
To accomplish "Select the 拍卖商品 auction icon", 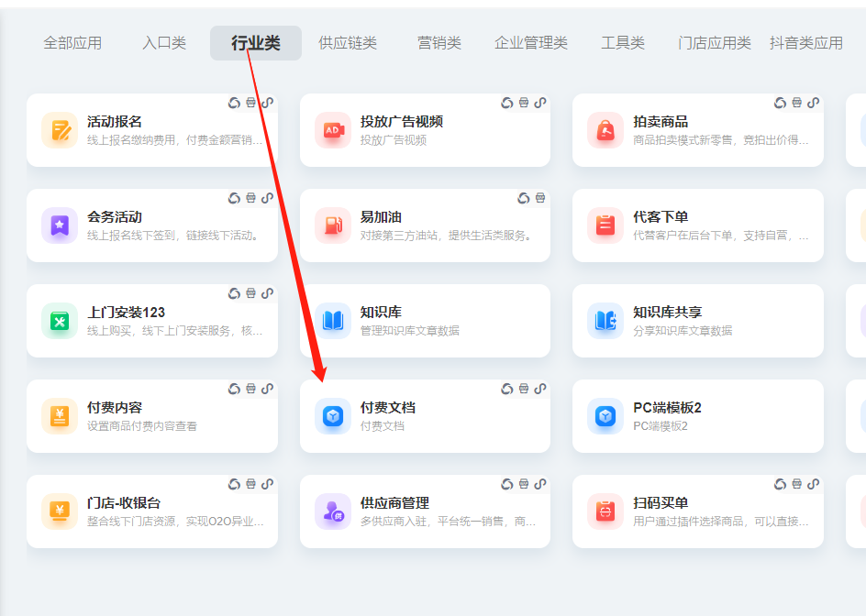I will tap(605, 130).
